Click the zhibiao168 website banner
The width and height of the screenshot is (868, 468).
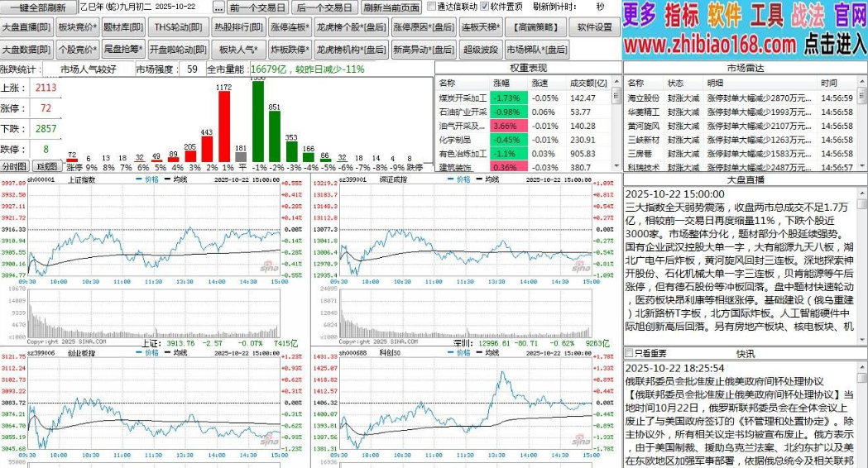(x=745, y=30)
